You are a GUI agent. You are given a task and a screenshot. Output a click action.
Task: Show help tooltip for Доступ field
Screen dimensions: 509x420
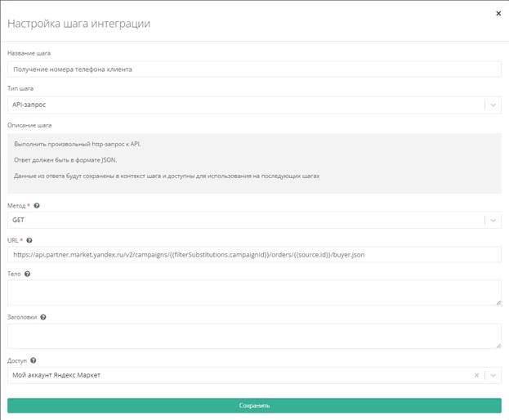pyautogui.click(x=33, y=360)
